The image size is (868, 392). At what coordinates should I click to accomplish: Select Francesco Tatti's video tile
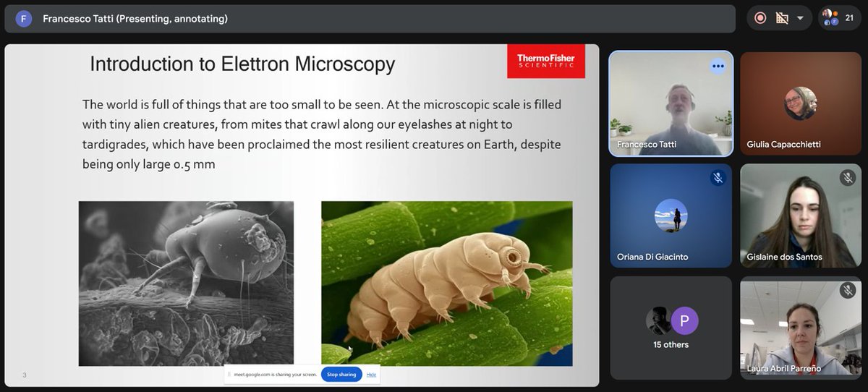(x=671, y=103)
